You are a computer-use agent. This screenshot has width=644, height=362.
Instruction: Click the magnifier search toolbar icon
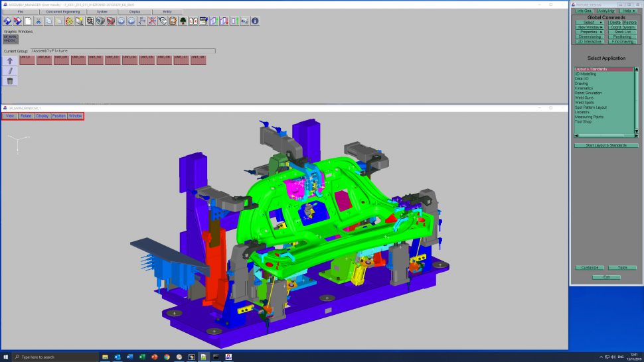tap(90, 21)
